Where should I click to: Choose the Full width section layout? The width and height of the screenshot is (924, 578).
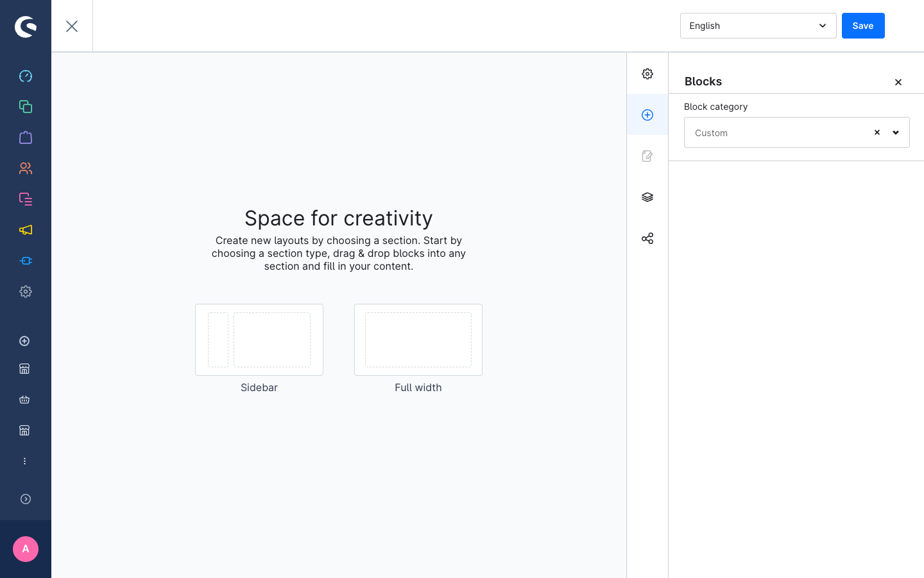(418, 340)
